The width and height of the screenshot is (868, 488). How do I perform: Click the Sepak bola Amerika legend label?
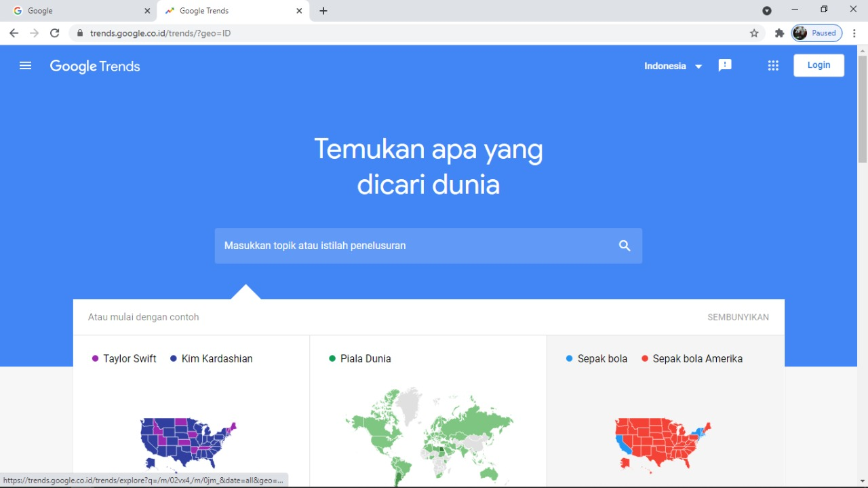coord(697,358)
